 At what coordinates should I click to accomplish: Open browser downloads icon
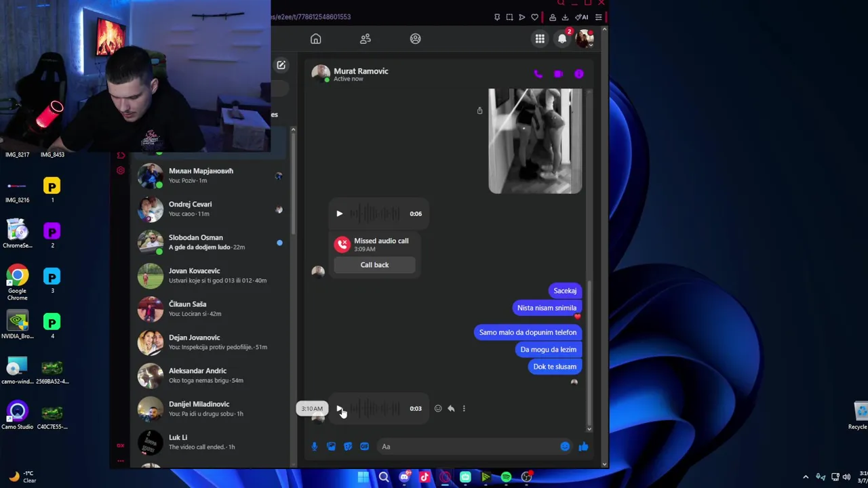pos(565,17)
